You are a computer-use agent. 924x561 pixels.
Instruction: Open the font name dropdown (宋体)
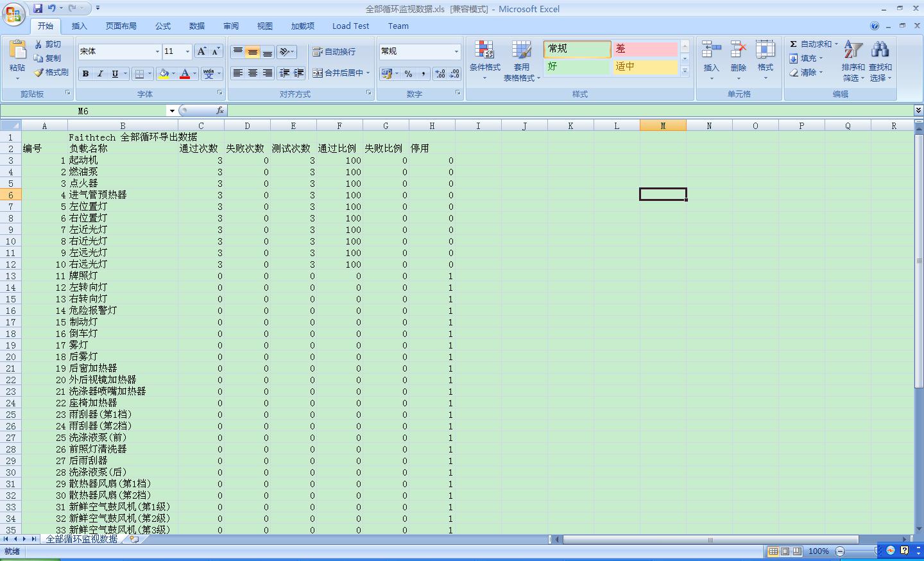(157, 51)
